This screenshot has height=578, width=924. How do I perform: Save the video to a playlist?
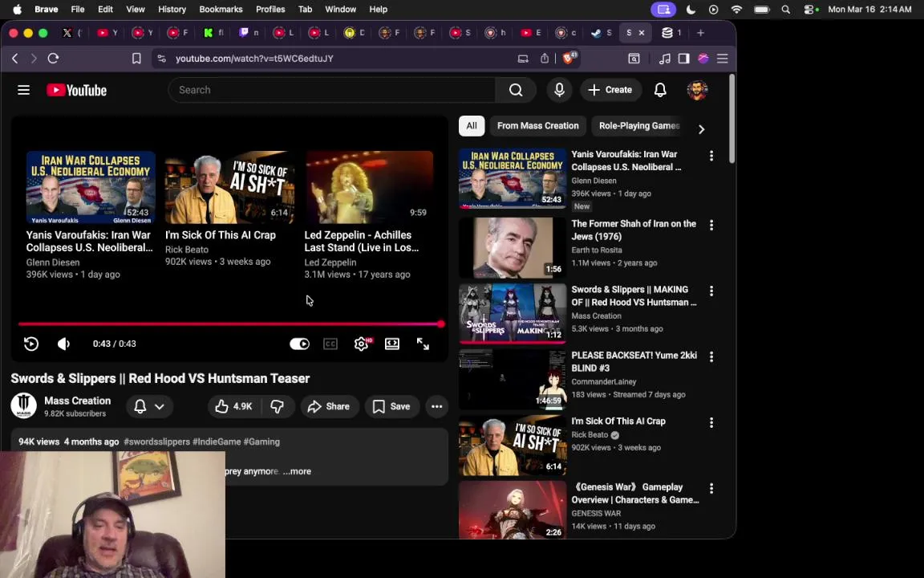click(392, 406)
